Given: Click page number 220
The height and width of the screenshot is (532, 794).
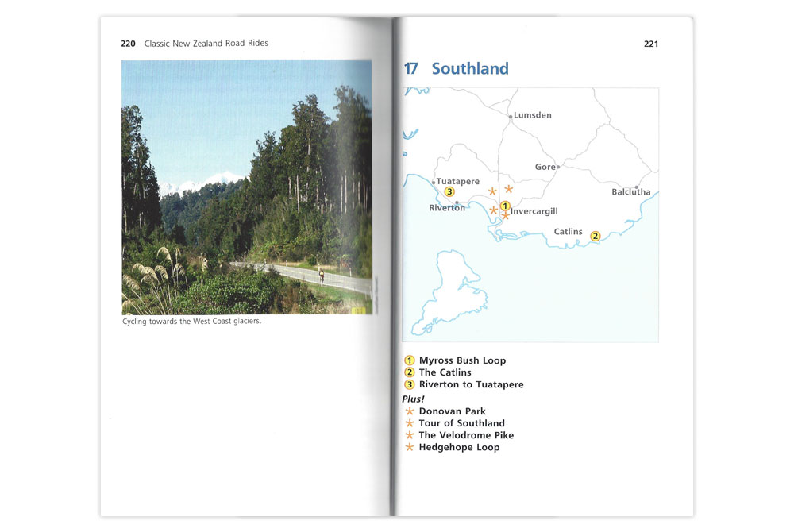Looking at the screenshot, I should pos(128,44).
